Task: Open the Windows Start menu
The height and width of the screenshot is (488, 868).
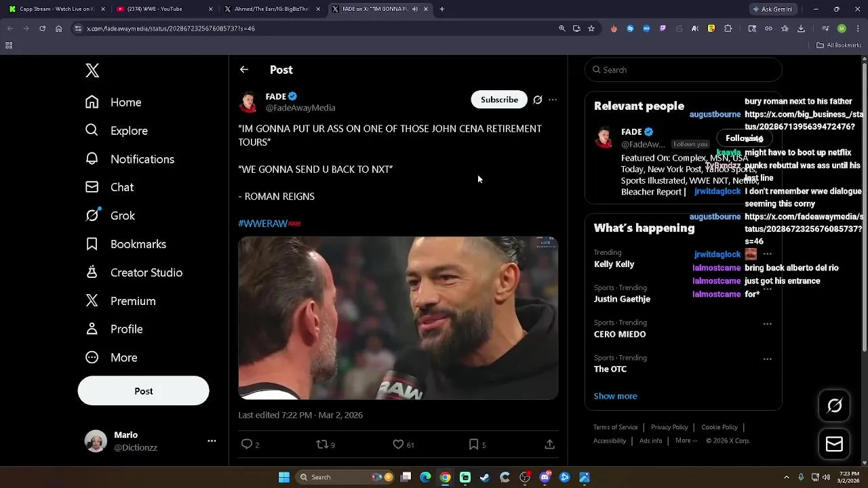Action: (x=283, y=477)
